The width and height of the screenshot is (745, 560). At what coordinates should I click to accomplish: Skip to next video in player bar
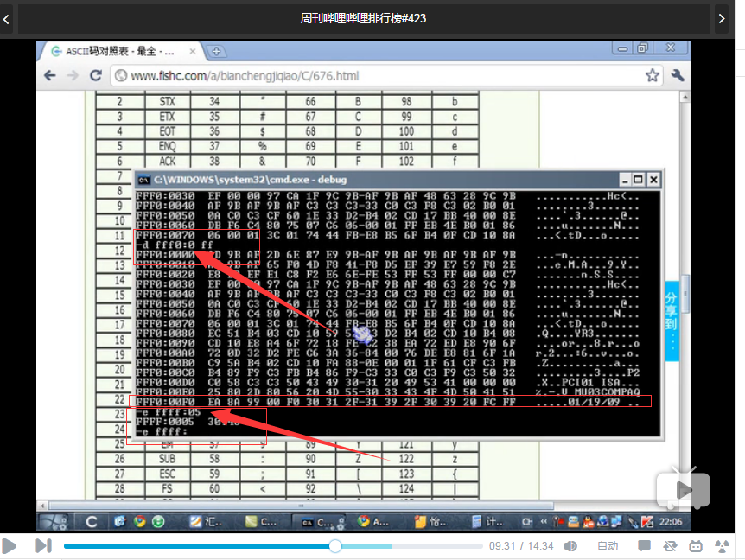coord(44,546)
